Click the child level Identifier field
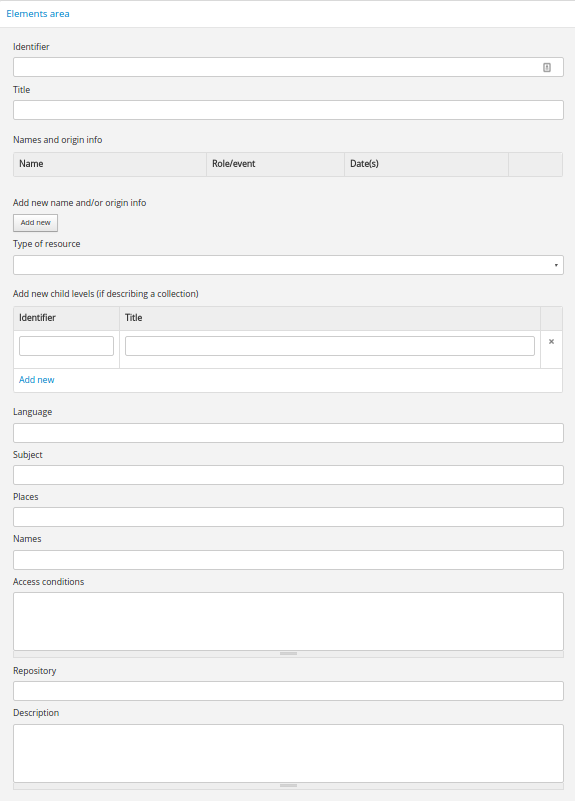 [x=66, y=346]
